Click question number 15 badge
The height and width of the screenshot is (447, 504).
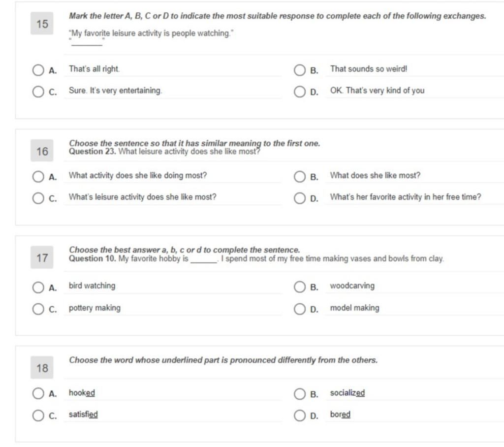pyautogui.click(x=42, y=24)
